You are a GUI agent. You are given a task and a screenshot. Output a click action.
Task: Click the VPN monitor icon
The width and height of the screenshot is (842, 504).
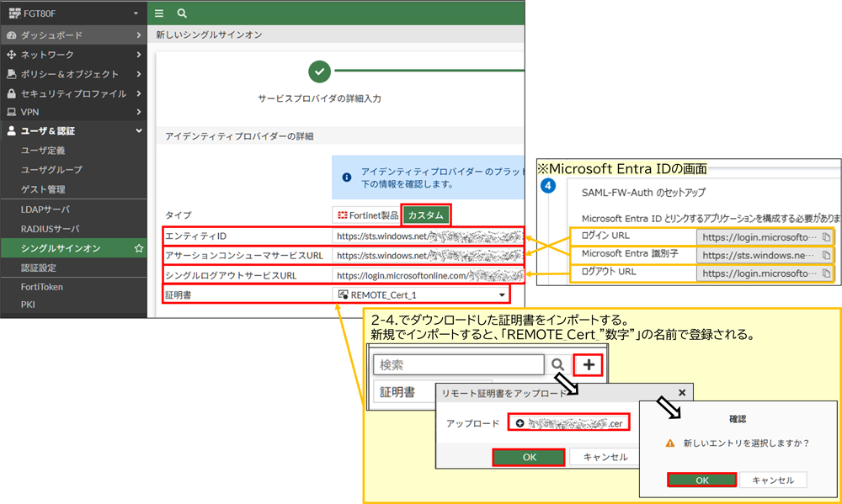pos(11,112)
